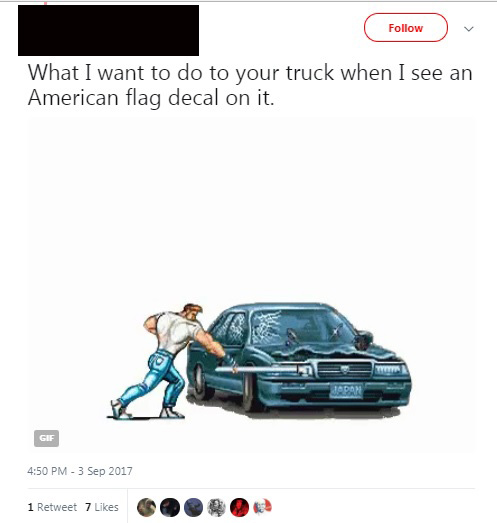Play the car-smashing GIF image

pyautogui.click(x=252, y=285)
